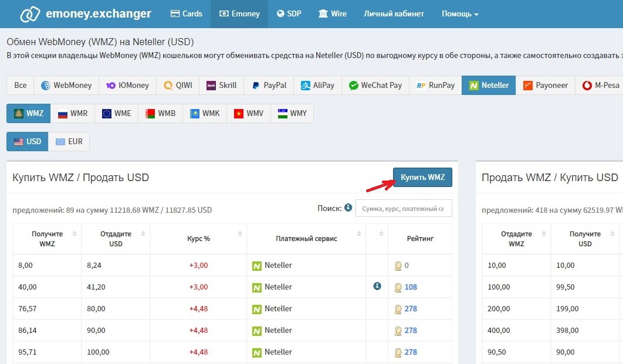Select the AliPay payment tab
Screen dimensions: 623x364
[317, 86]
